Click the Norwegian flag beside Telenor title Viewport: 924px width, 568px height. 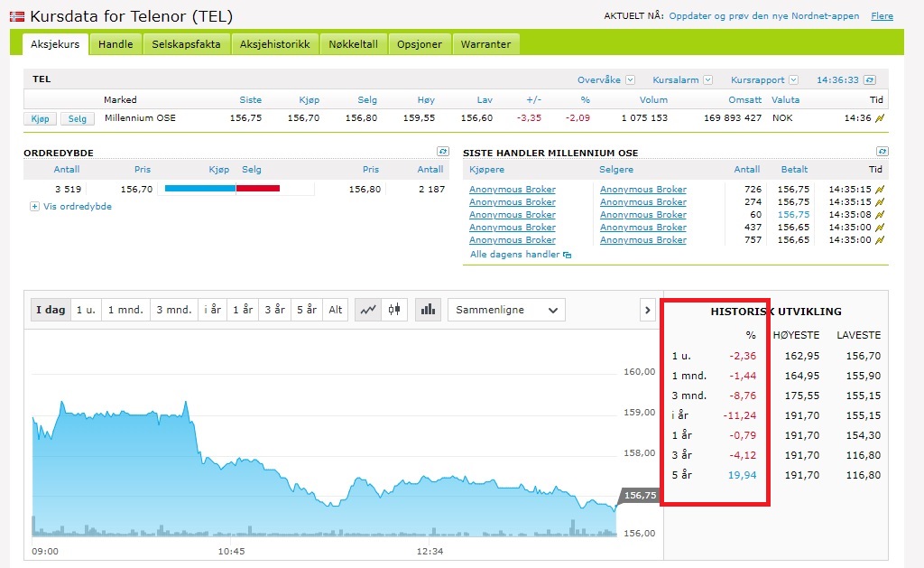[17, 16]
